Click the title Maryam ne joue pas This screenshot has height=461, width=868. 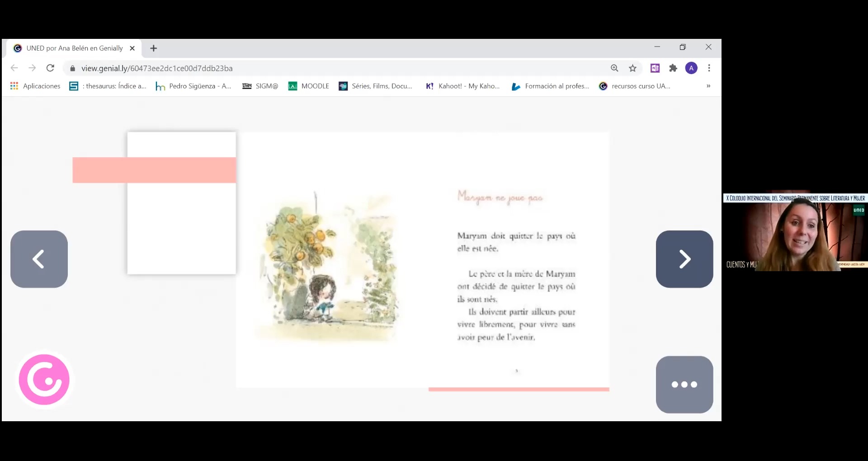click(500, 197)
